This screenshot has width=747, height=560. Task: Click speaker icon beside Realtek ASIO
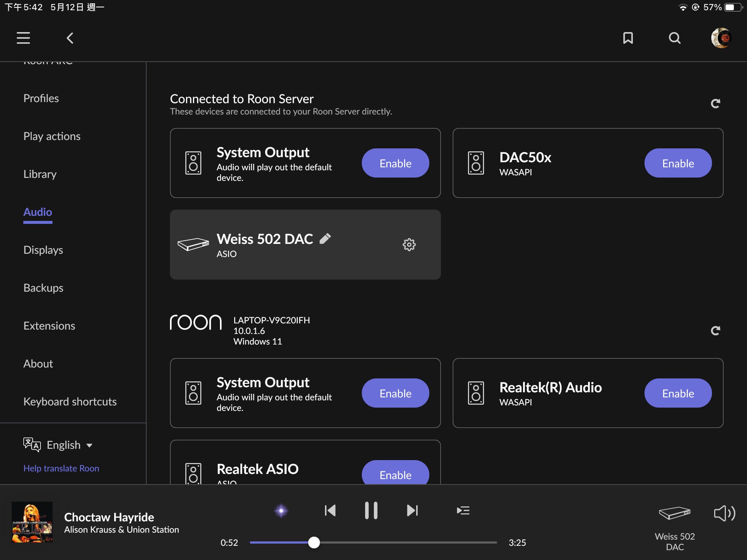pyautogui.click(x=193, y=473)
